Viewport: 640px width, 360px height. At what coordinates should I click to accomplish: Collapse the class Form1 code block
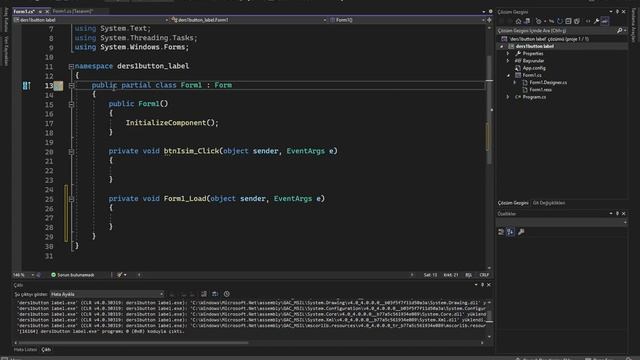[x=71, y=85]
